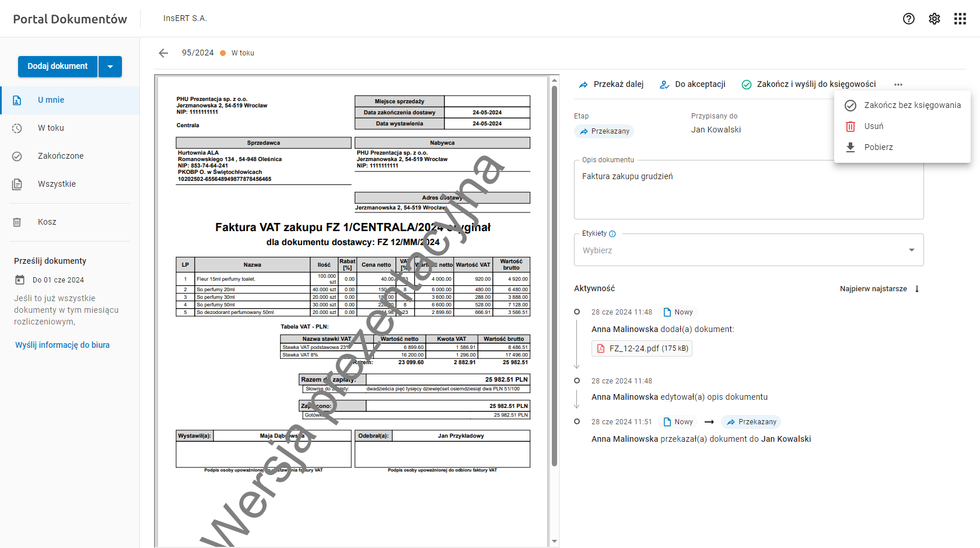Image resolution: width=980 pixels, height=548 pixels.
Task: Click the Do 01 cze 2024 deadline text
Action: click(58, 280)
